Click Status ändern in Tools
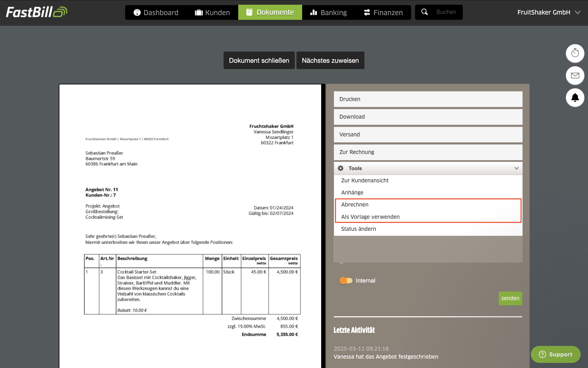This screenshot has height=368, width=588. (x=428, y=229)
